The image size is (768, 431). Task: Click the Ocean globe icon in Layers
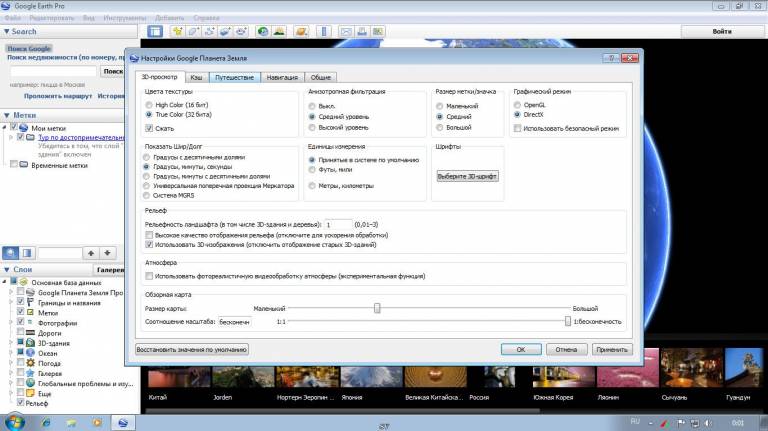point(30,353)
